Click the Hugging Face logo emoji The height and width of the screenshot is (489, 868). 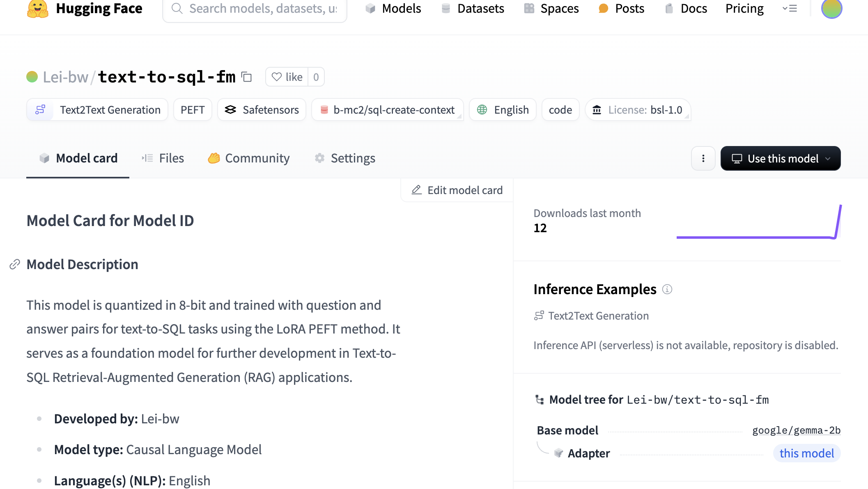pos(37,9)
